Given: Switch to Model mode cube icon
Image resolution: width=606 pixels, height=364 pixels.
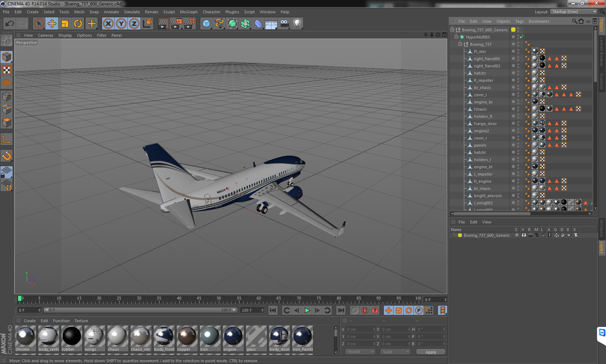Looking at the screenshot, I should point(6,57).
